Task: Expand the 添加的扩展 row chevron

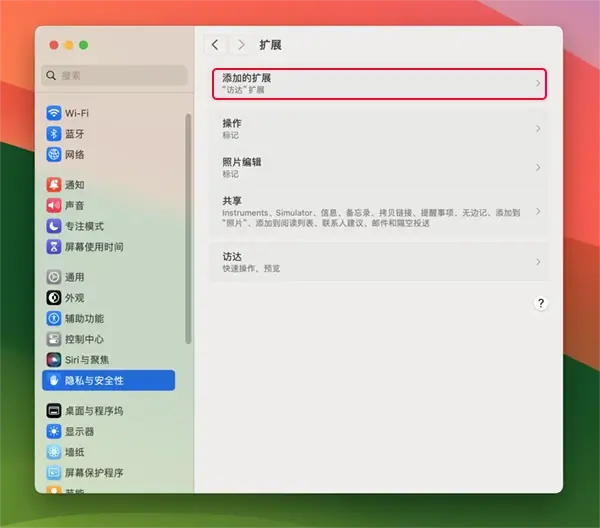Action: (538, 83)
